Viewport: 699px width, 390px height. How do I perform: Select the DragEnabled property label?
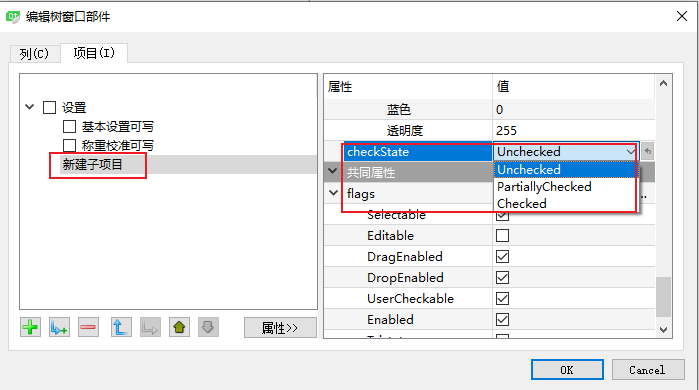405,256
